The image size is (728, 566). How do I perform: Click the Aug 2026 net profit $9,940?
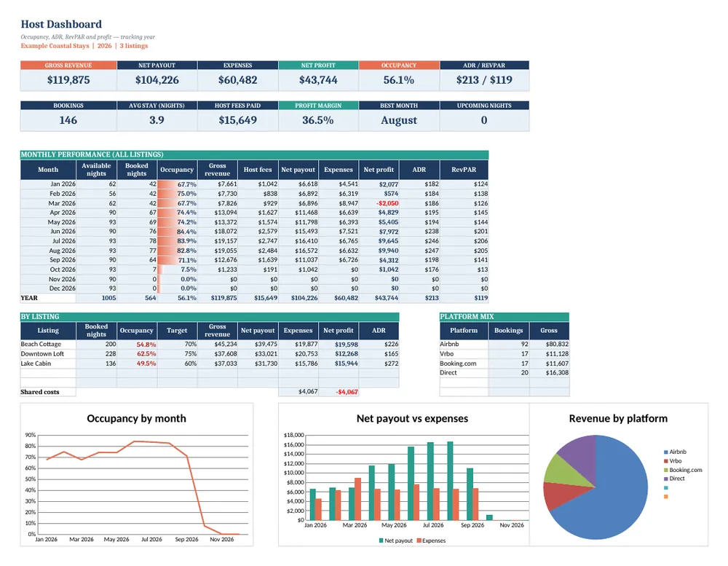coord(388,251)
